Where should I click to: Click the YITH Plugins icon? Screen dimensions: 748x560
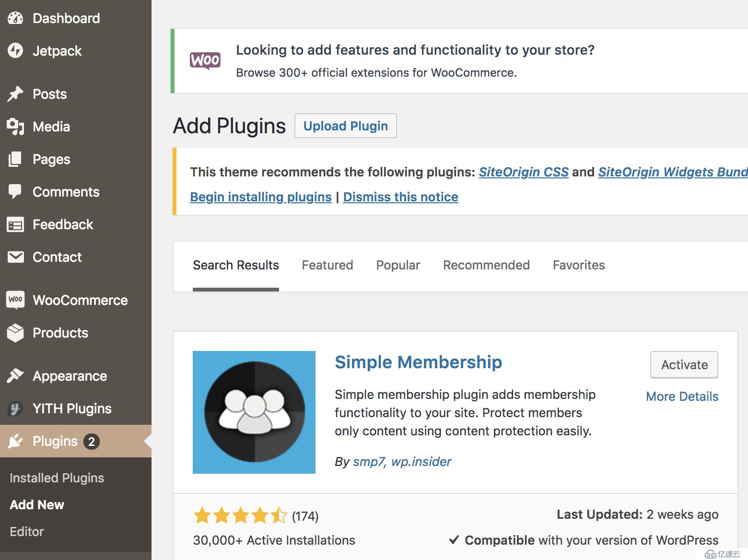(x=15, y=408)
